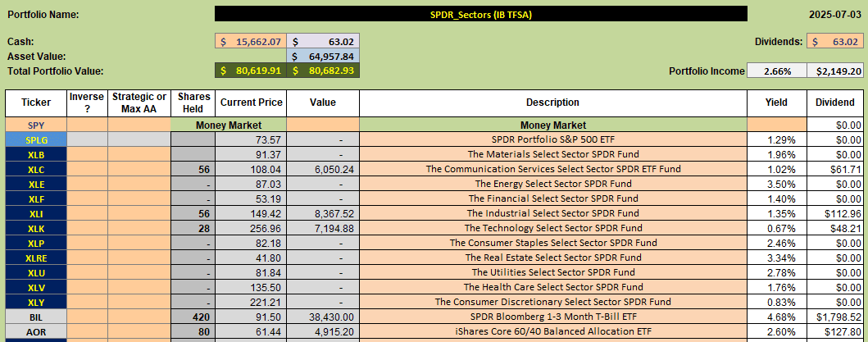Select the XLE ticker cell
Image resolution: width=868 pixels, height=342 pixels.
coord(36,184)
